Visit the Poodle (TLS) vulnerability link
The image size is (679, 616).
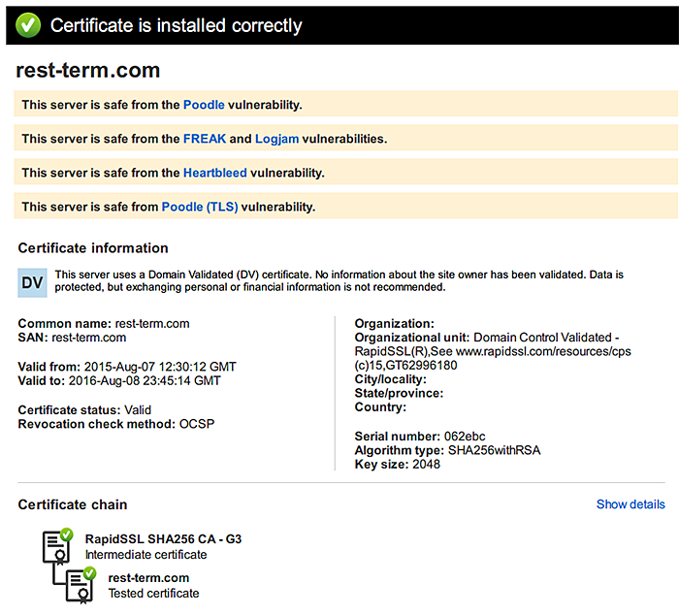click(199, 207)
